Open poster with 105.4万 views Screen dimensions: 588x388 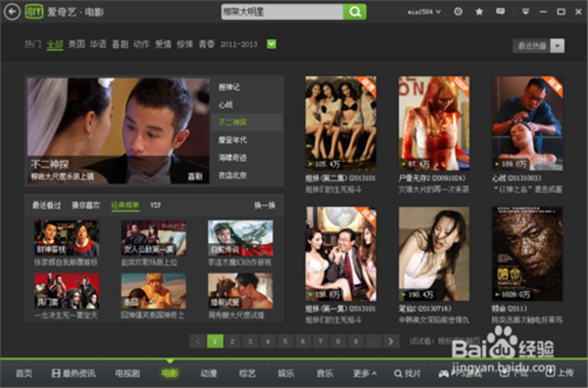[341, 123]
